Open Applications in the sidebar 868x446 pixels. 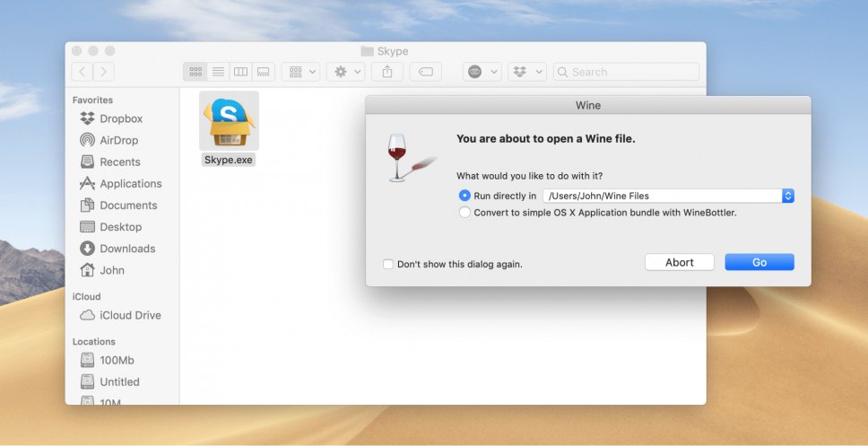pos(121,183)
